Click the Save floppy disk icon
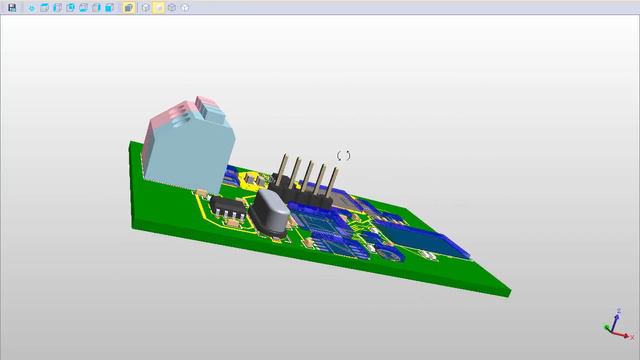Viewport: 640px width, 360px height. click(12, 7)
